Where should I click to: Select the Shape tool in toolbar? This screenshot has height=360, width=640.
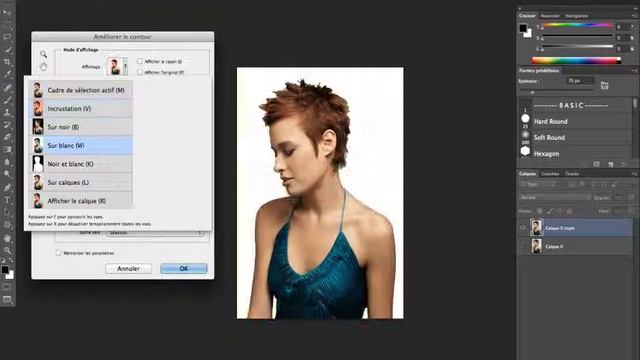coord(7,225)
